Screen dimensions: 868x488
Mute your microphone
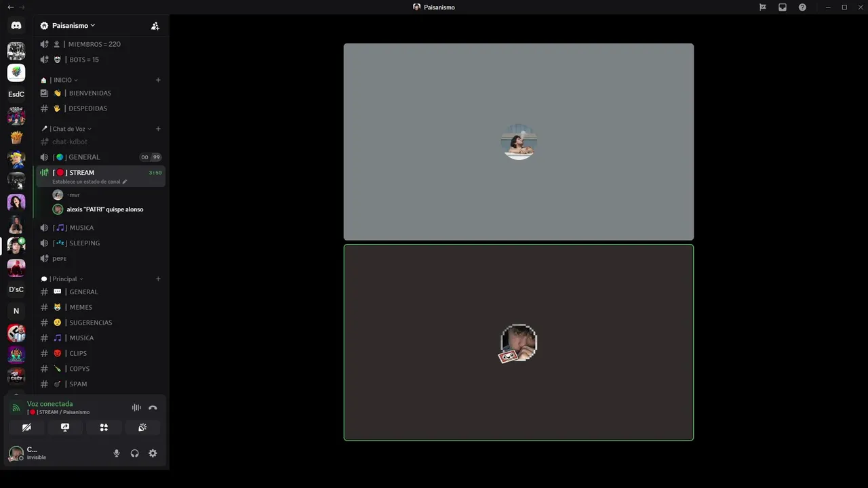(117, 453)
